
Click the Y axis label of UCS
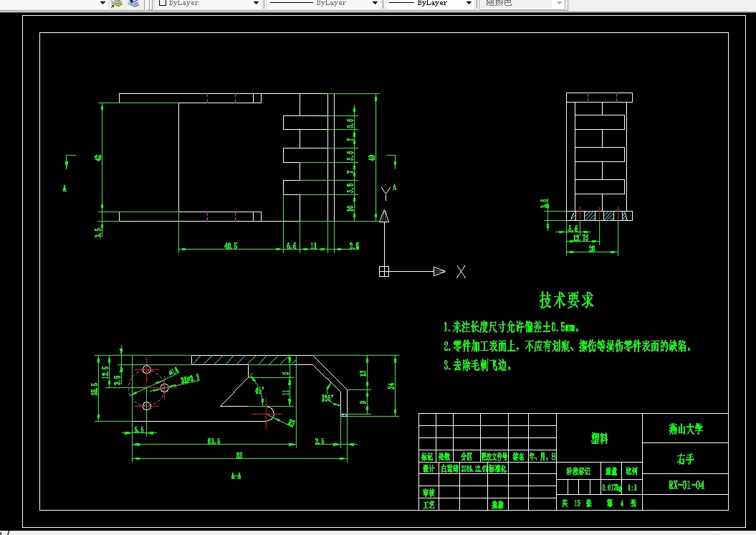click(386, 194)
